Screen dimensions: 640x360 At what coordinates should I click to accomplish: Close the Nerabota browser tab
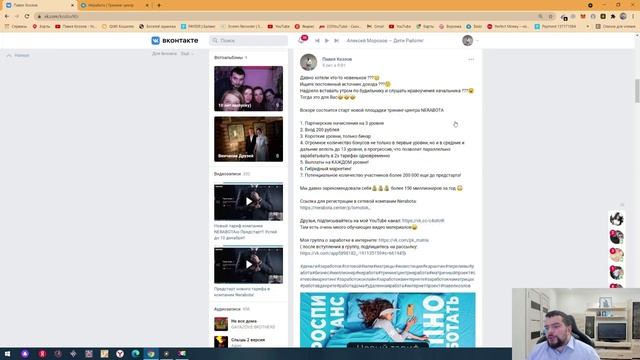(147, 5)
